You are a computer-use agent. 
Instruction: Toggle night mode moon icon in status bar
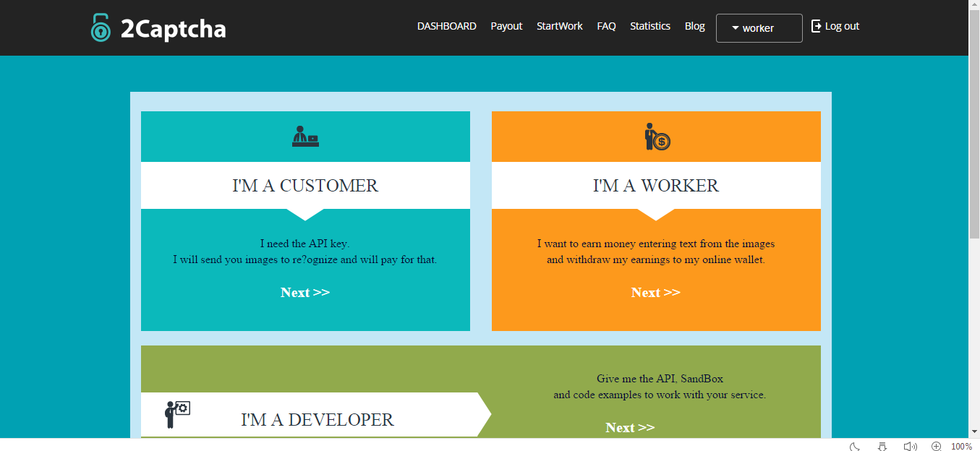point(855,446)
